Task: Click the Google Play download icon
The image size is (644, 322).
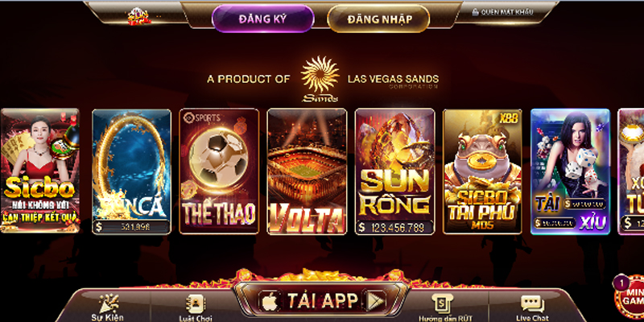Action: pos(375,301)
